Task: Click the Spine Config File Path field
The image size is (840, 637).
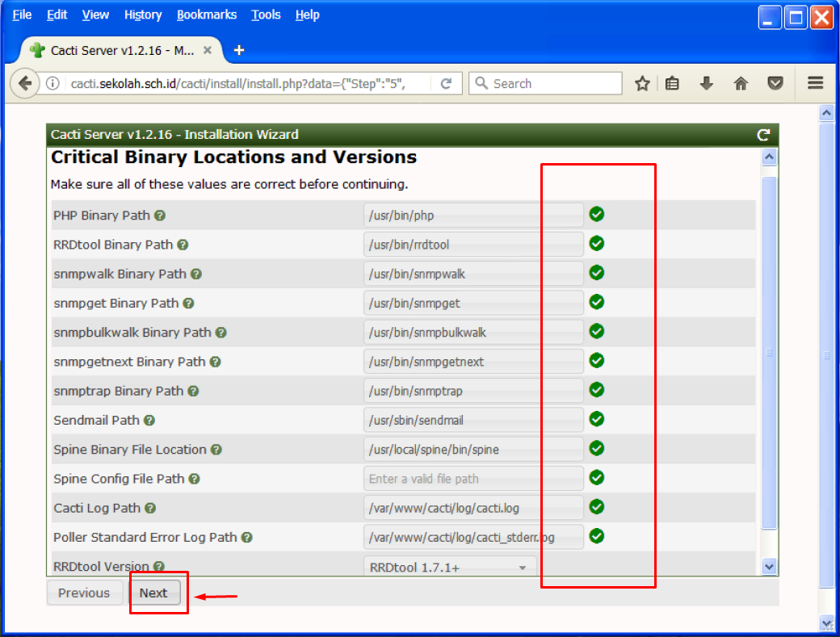Action: [473, 479]
